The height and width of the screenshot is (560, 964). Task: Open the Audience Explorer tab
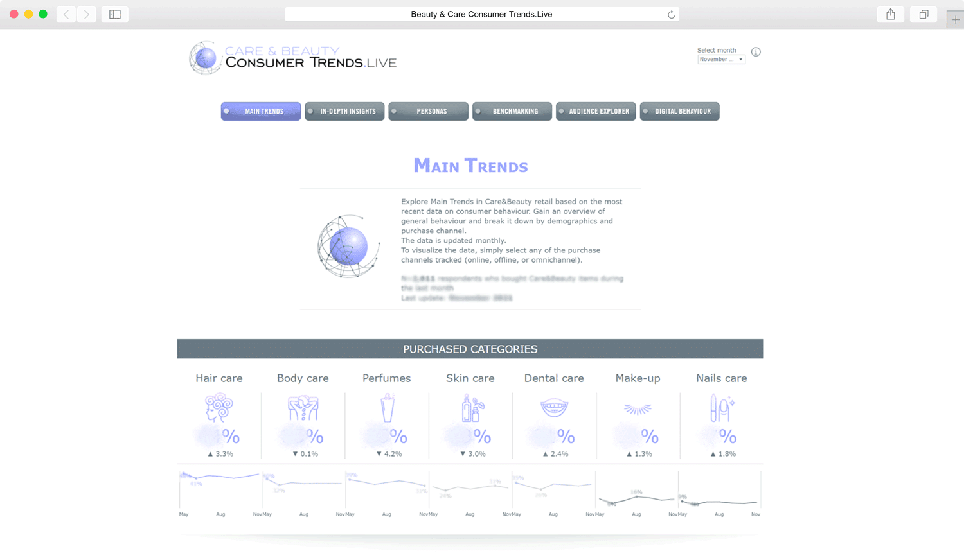596,111
